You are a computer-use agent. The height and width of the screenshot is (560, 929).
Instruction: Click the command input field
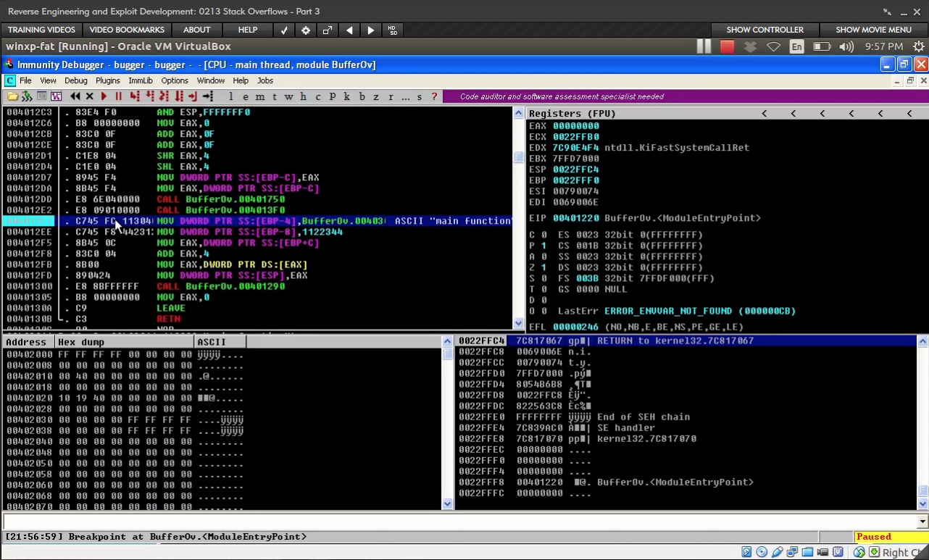(460, 522)
